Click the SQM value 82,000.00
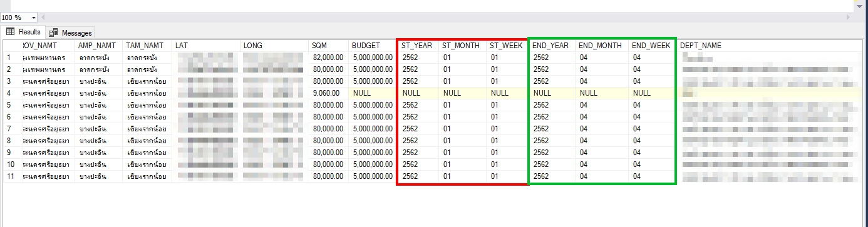The image size is (868, 227). (329, 58)
